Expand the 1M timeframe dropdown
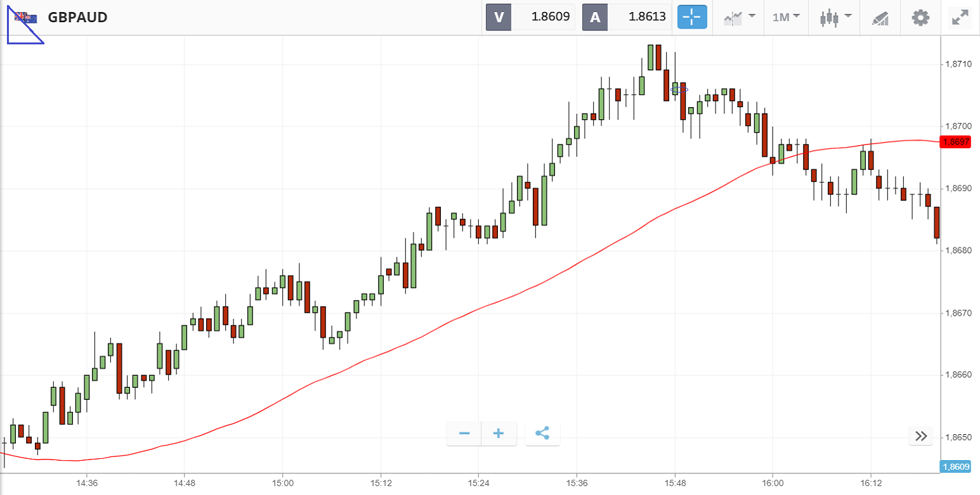980x495 pixels. pyautogui.click(x=786, y=17)
